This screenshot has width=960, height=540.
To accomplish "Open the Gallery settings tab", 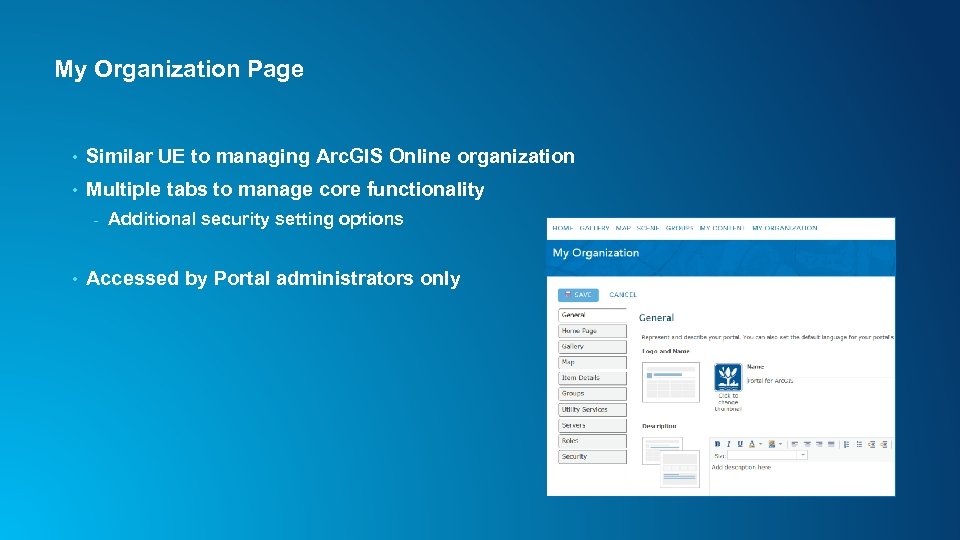I will point(592,347).
